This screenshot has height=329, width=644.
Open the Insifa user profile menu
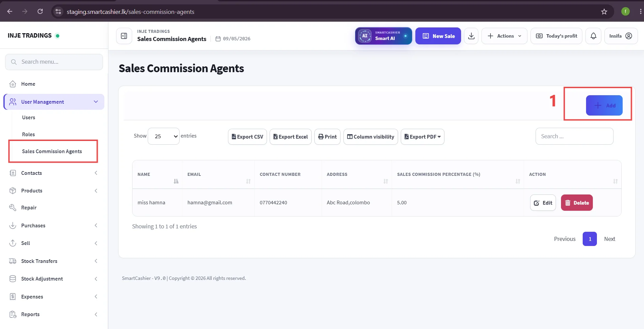(621, 36)
